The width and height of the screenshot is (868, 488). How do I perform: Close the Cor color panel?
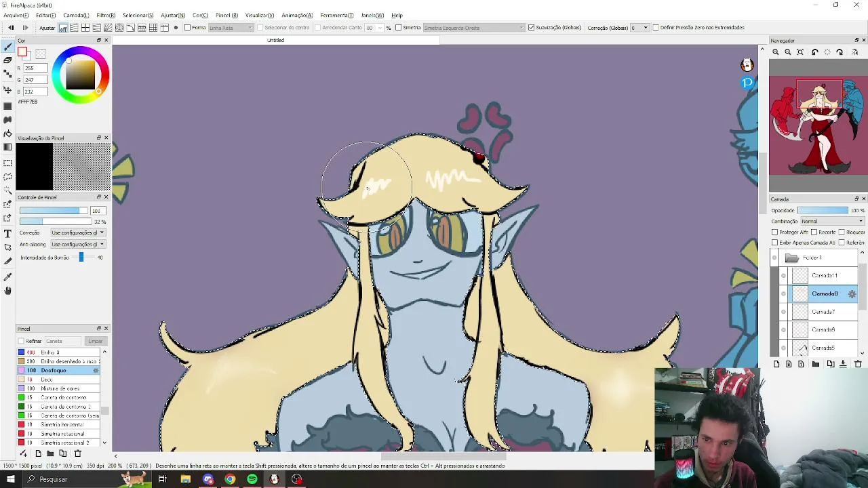click(x=106, y=41)
